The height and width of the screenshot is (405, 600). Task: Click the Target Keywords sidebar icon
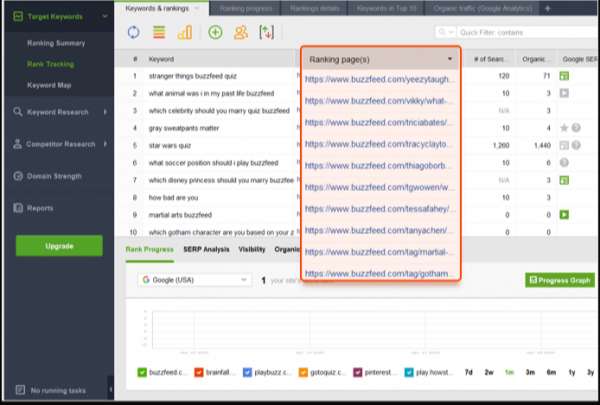pyautogui.click(x=18, y=16)
